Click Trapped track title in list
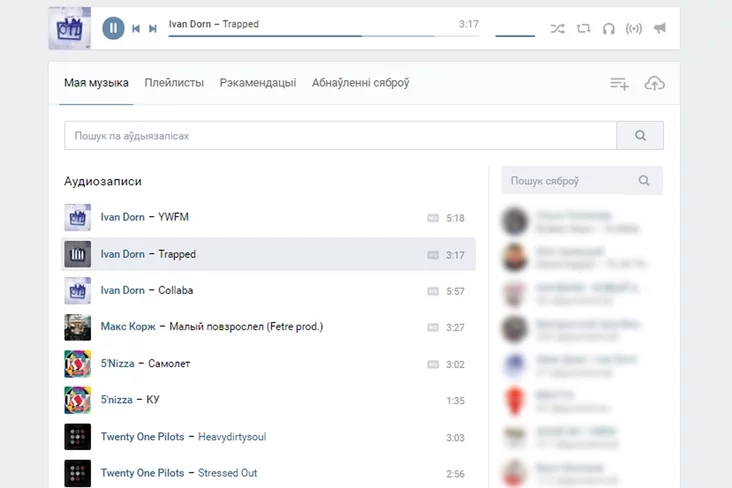The image size is (732, 488). point(177,254)
